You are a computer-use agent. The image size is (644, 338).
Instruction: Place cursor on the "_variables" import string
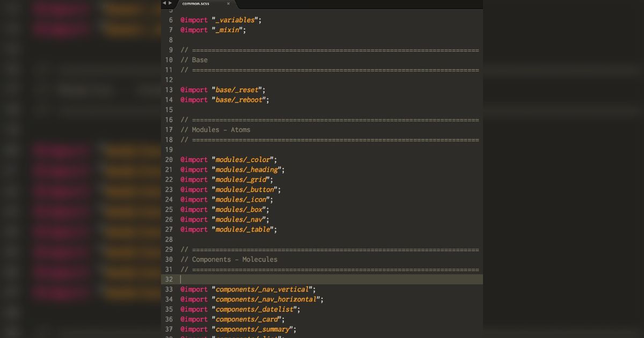tap(235, 20)
